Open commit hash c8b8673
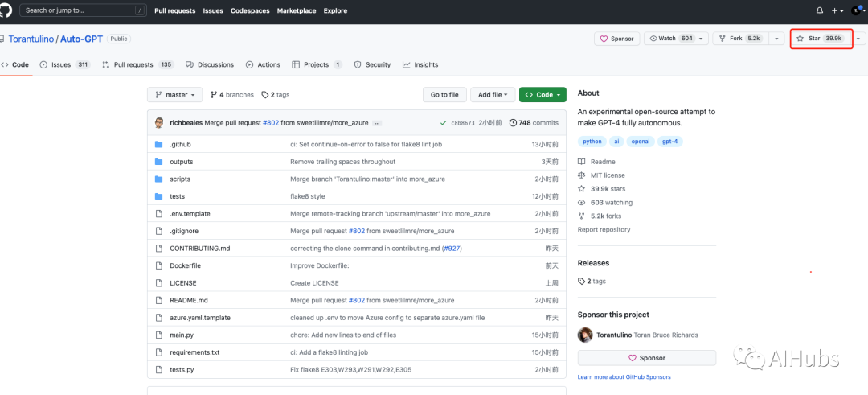Viewport: 868px width, 395px height. [x=463, y=123]
